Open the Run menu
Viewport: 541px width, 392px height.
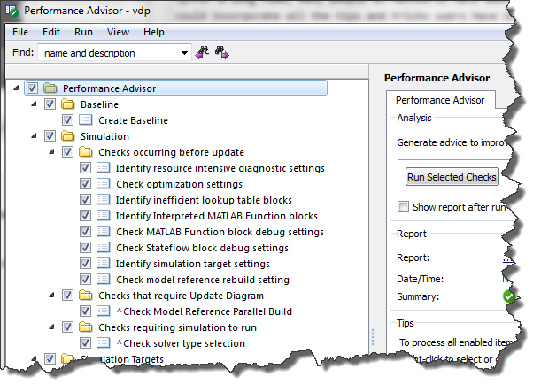pyautogui.click(x=83, y=32)
